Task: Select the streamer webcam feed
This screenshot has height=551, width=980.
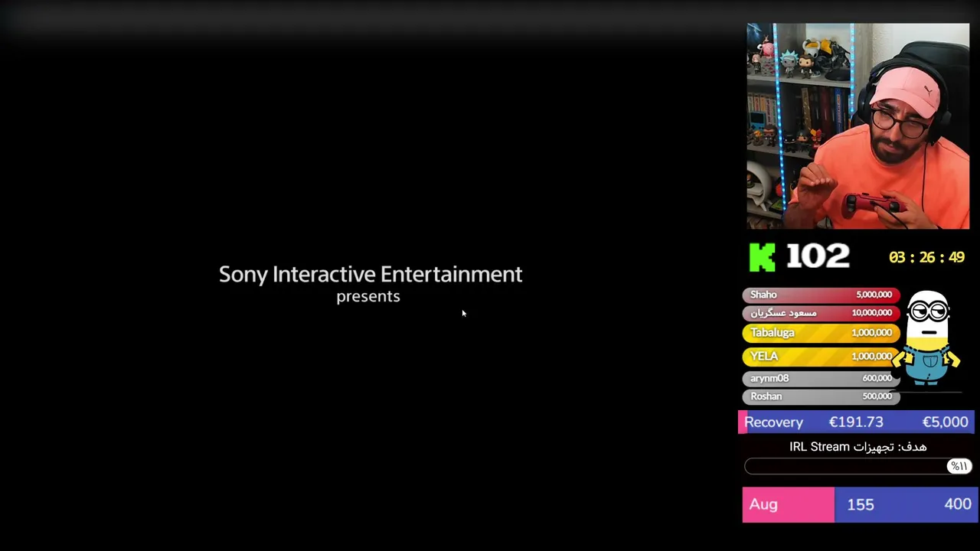Action: pos(857,126)
